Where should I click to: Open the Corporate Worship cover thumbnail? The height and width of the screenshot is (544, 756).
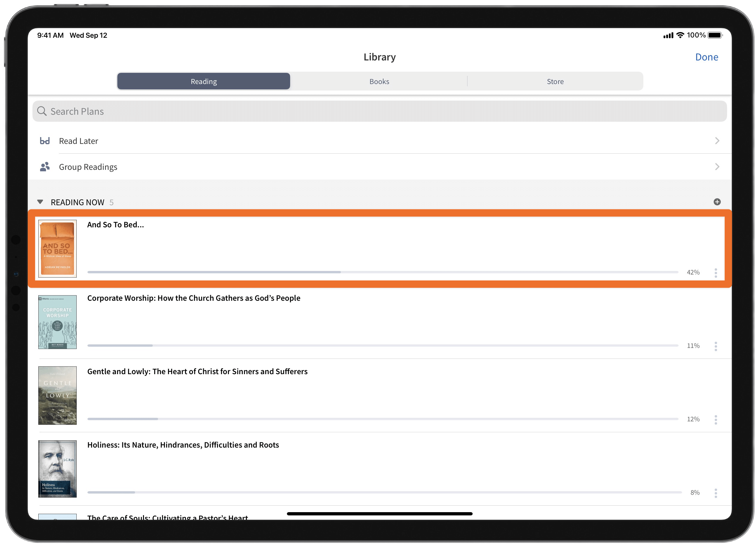point(57,322)
